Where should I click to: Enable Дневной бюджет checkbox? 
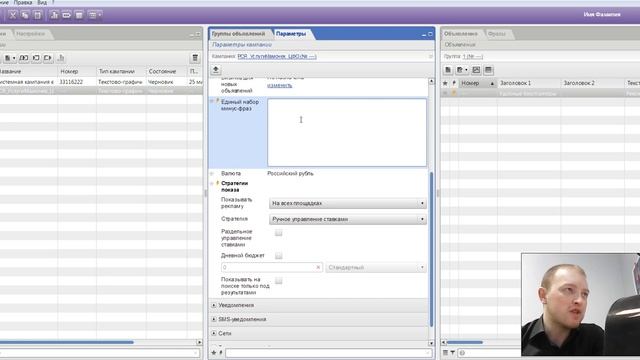pos(279,256)
